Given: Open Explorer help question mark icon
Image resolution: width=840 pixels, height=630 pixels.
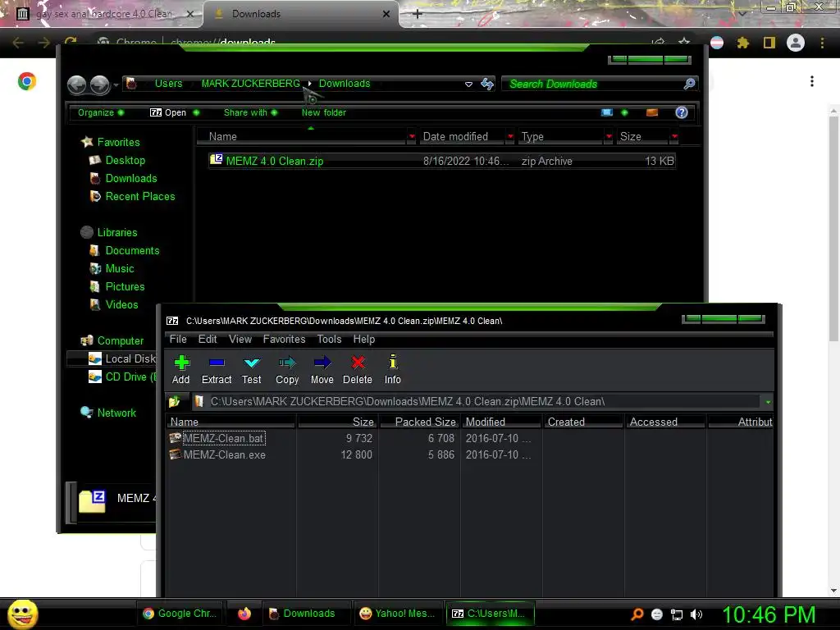Looking at the screenshot, I should tap(682, 112).
